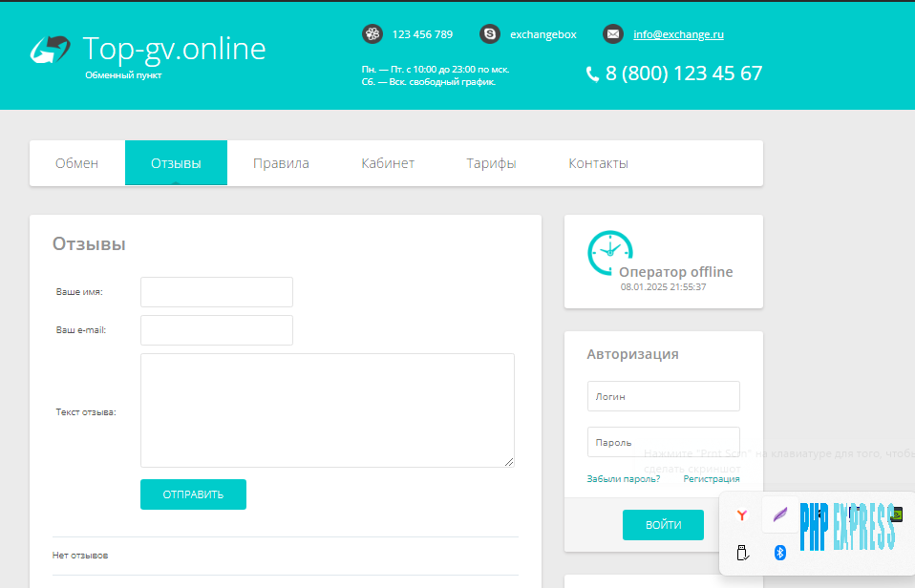
Task: Select the Отзывы tab
Action: pyautogui.click(x=177, y=163)
